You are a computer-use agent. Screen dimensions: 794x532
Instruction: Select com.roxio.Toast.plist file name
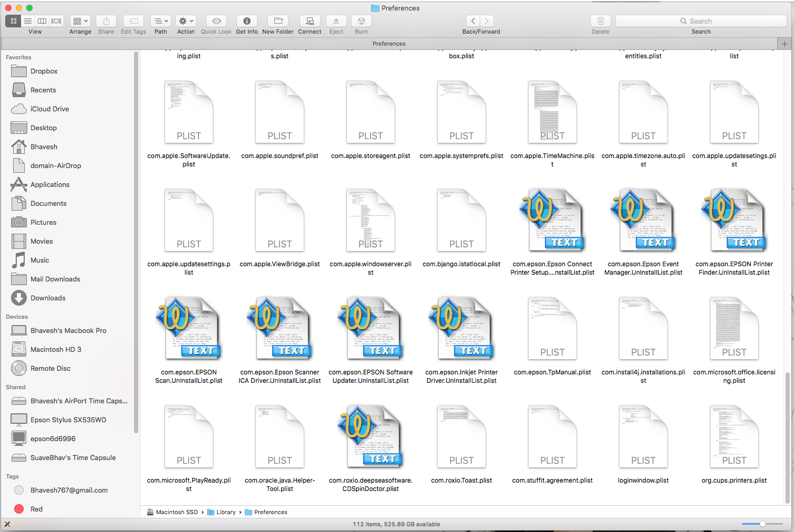[x=461, y=481]
